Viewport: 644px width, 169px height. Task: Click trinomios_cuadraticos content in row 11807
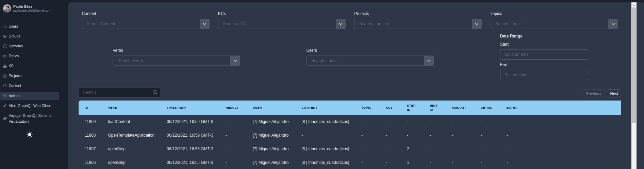point(325,149)
